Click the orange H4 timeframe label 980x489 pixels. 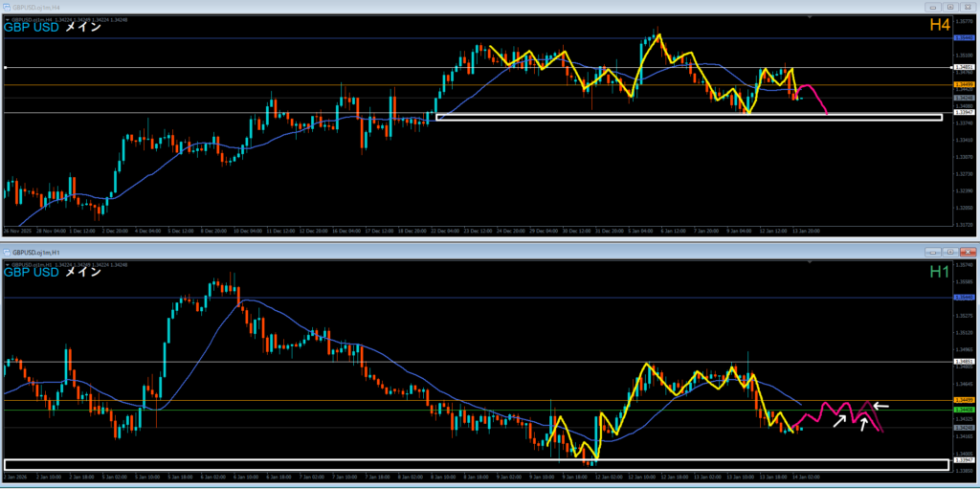click(x=940, y=26)
